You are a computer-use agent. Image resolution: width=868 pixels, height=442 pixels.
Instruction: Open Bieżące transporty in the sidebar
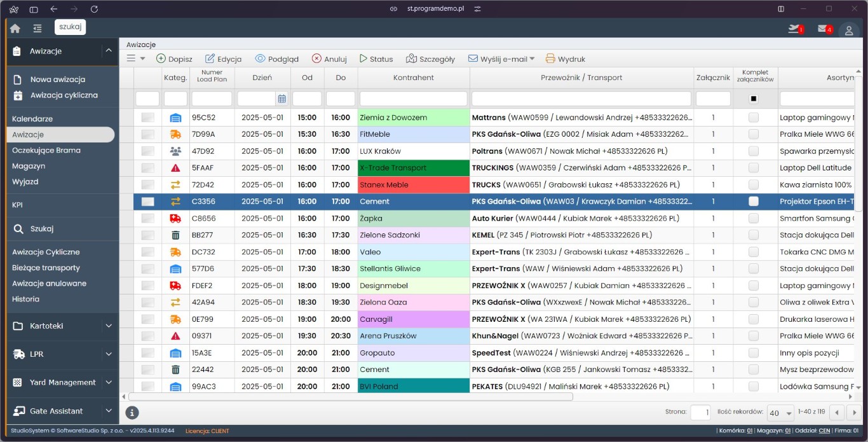[x=46, y=268]
